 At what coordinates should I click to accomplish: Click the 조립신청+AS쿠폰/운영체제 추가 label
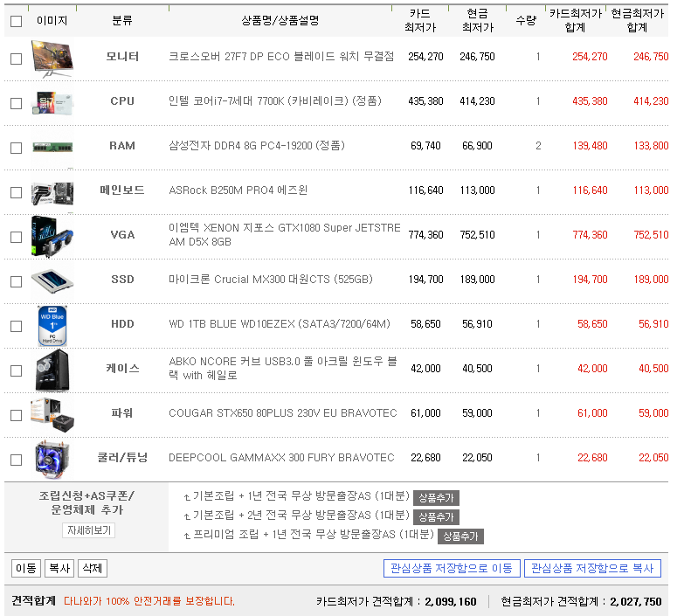coord(86,502)
